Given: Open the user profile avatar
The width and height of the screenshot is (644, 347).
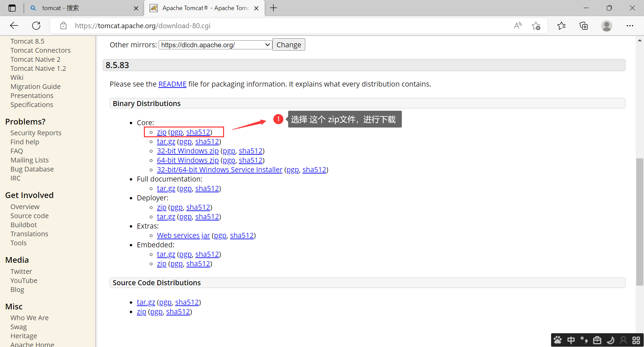Looking at the screenshot, I should pos(606,26).
